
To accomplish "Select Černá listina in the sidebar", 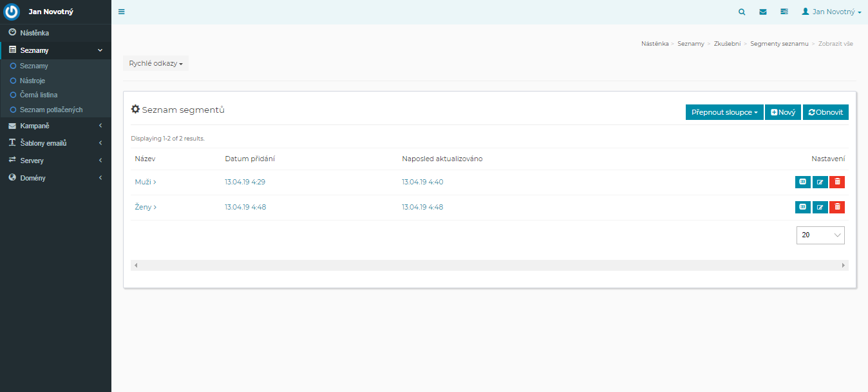I will pyautogui.click(x=39, y=95).
